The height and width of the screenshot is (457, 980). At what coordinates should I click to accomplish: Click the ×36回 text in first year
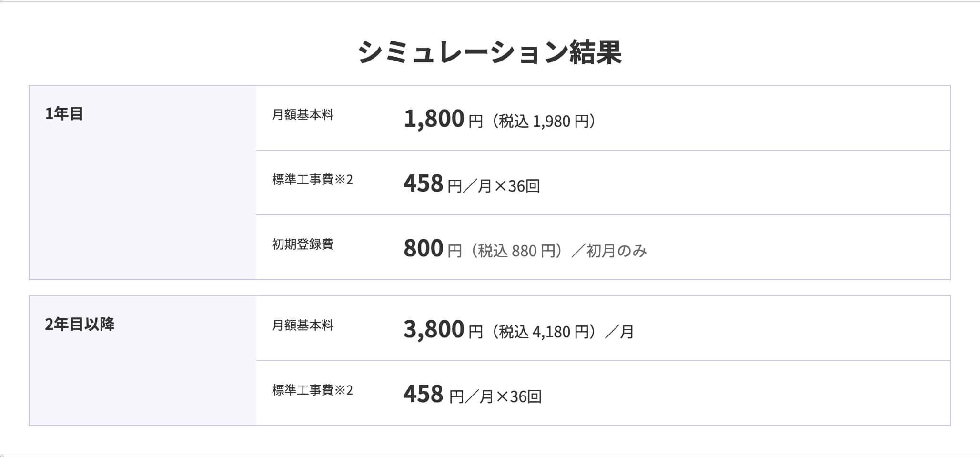(517, 186)
